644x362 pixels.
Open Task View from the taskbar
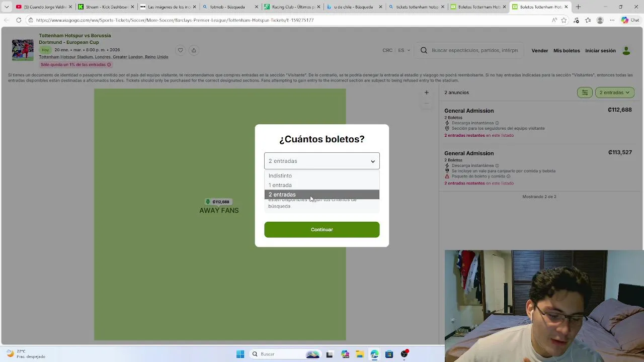click(x=330, y=354)
